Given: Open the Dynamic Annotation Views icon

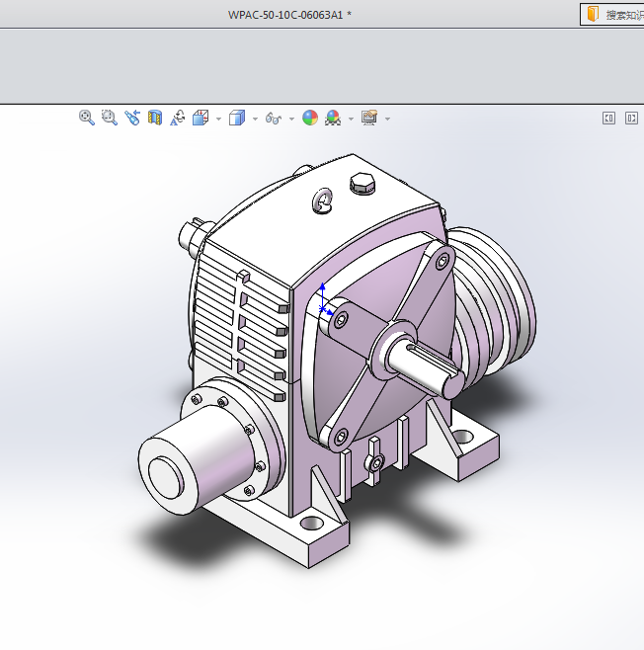Looking at the screenshot, I should 178,118.
